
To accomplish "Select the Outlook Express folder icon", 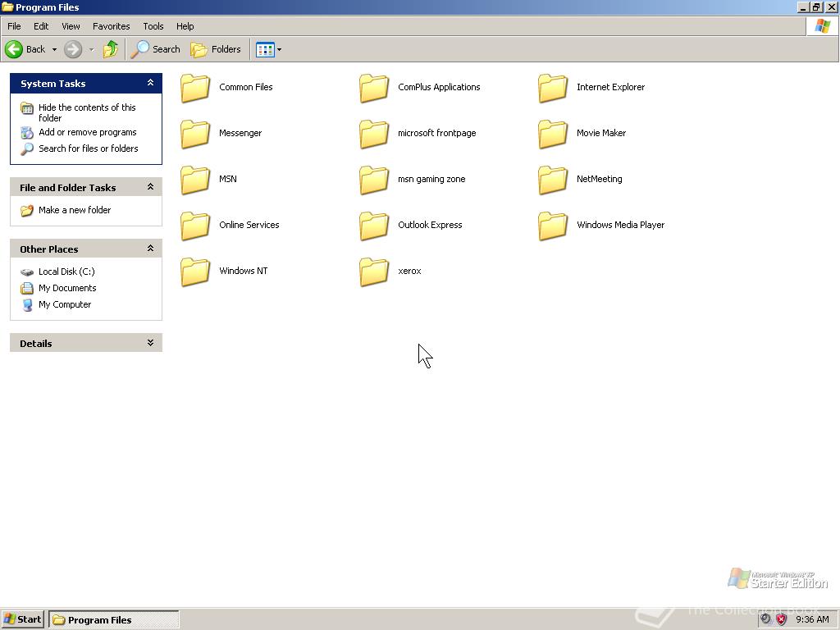I will click(374, 226).
